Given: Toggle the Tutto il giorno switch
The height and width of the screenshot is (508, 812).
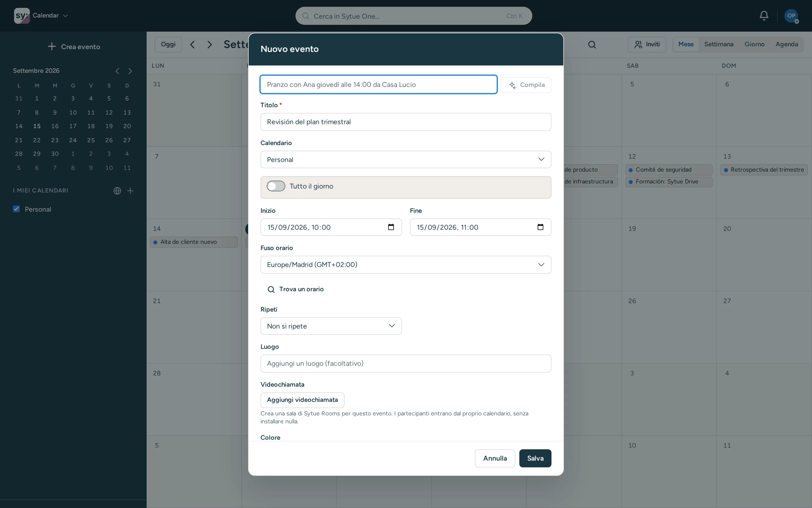Looking at the screenshot, I should [x=276, y=186].
